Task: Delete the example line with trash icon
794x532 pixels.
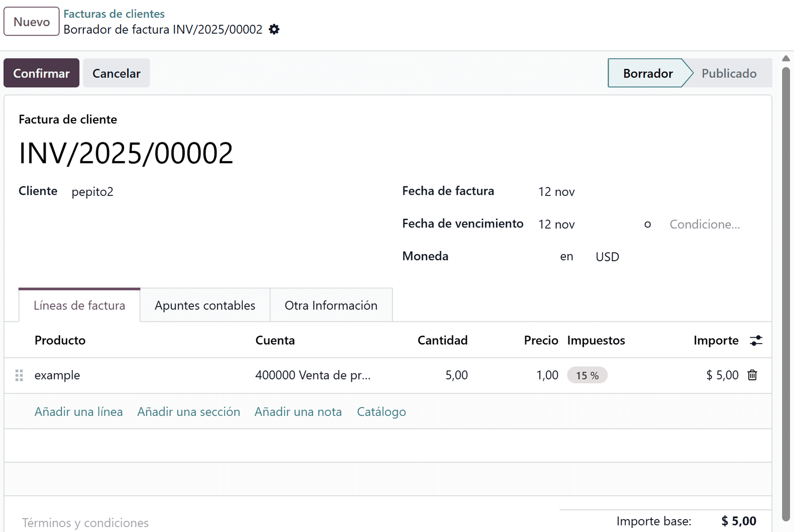Action: click(x=752, y=375)
